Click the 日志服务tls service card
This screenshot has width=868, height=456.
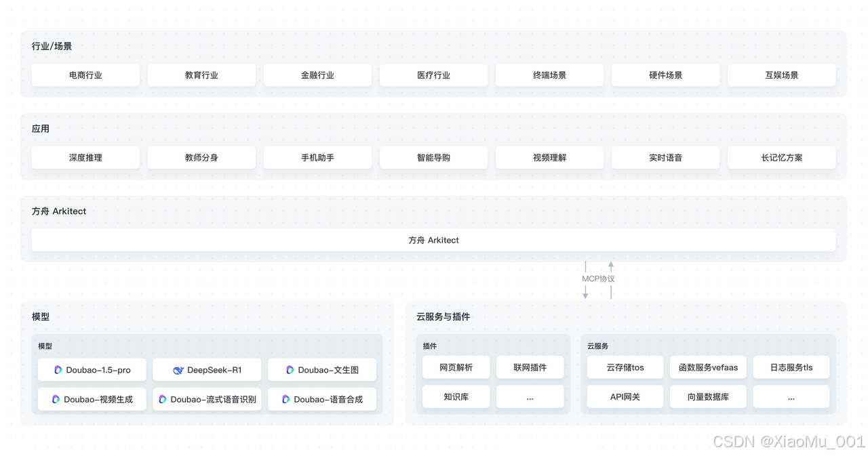click(791, 367)
